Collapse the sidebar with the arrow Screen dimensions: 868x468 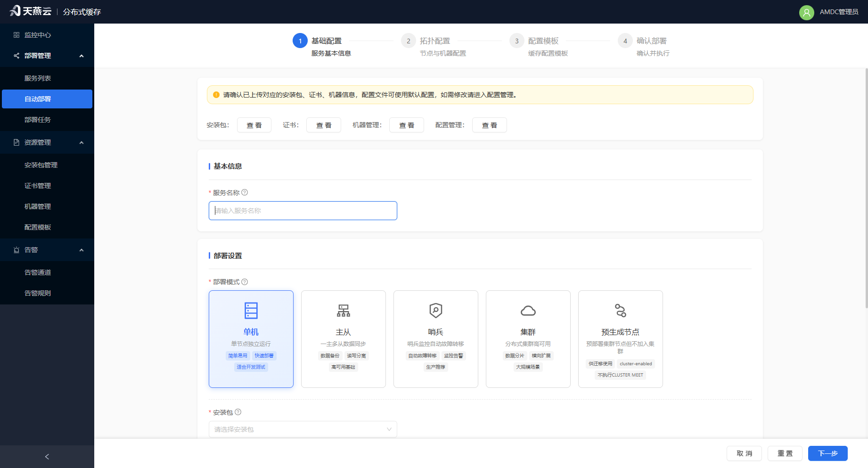pyautogui.click(x=47, y=457)
